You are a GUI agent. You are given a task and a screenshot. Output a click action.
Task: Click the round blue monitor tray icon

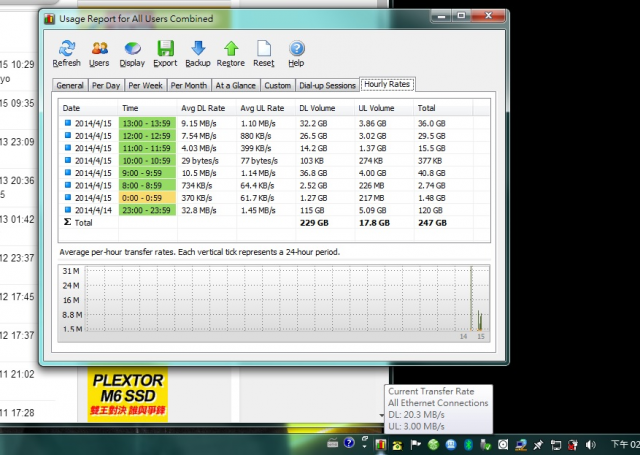(x=451, y=444)
